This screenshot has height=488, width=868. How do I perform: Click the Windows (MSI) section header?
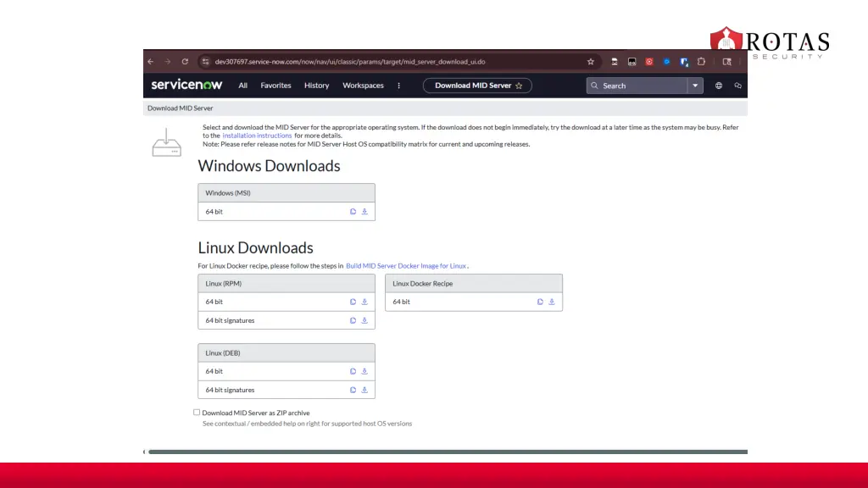click(287, 192)
